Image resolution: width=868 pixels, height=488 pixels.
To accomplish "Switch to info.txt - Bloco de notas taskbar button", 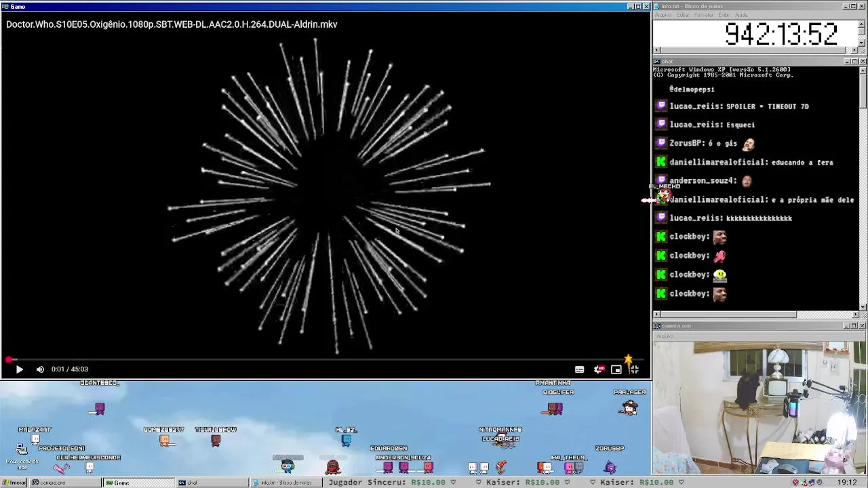I will point(285,483).
